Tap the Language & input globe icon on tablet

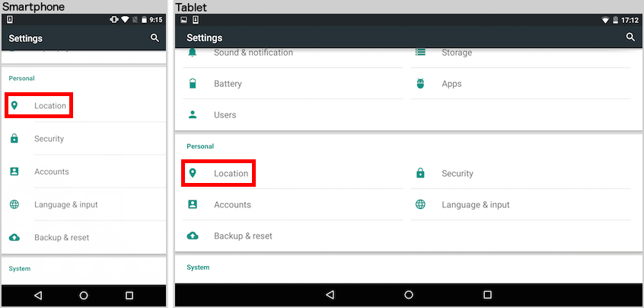tap(420, 204)
